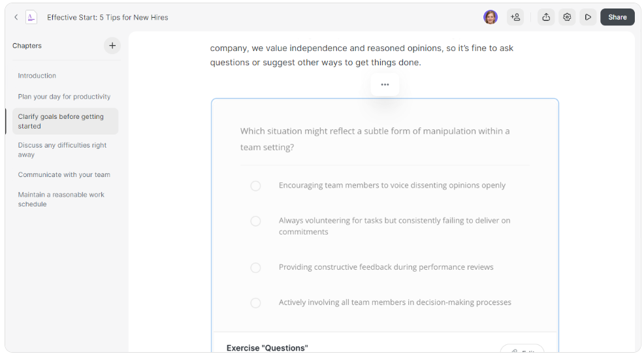Select "Always volunteering for tasks" answer
The image size is (644, 356).
tap(255, 221)
